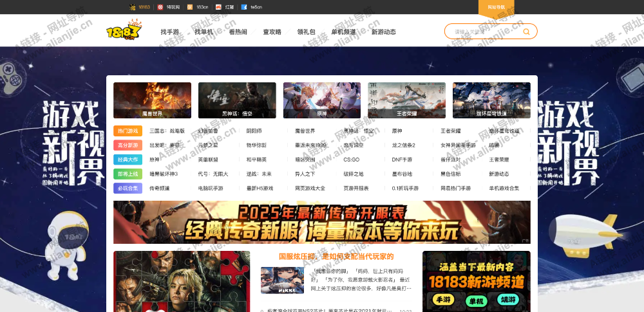The width and height of the screenshot is (644, 312).
Task: Open the 找手游 navigation menu
Action: click(169, 32)
